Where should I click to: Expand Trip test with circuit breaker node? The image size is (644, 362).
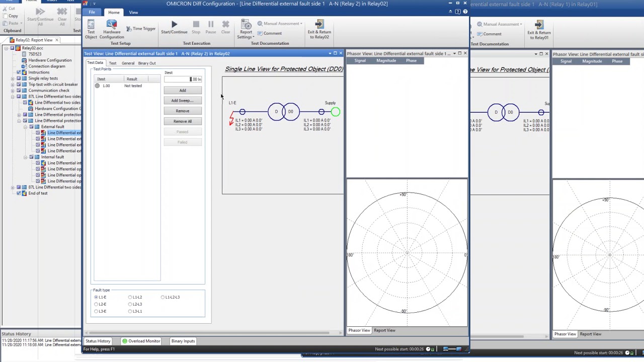click(x=12, y=84)
